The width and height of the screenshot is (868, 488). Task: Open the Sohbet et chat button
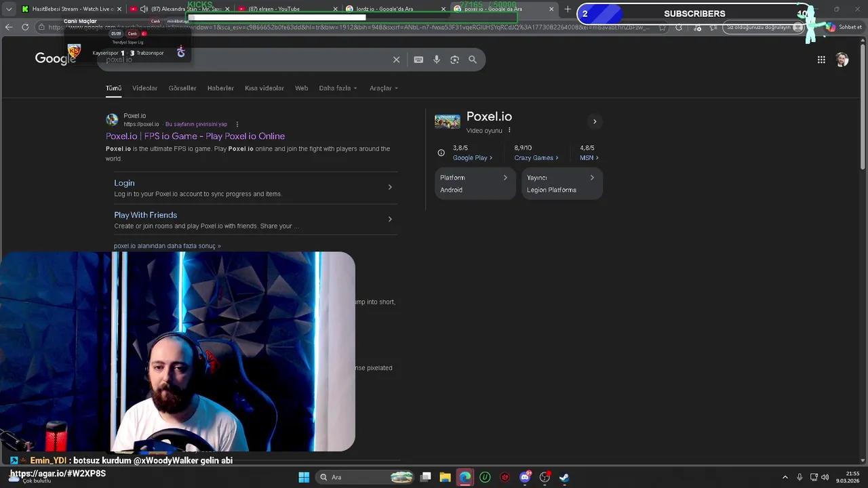tap(844, 27)
